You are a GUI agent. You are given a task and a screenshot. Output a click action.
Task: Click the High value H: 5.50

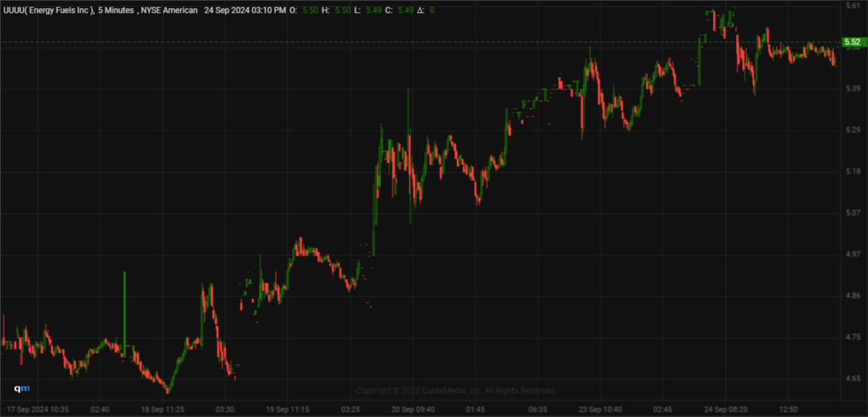pyautogui.click(x=338, y=10)
